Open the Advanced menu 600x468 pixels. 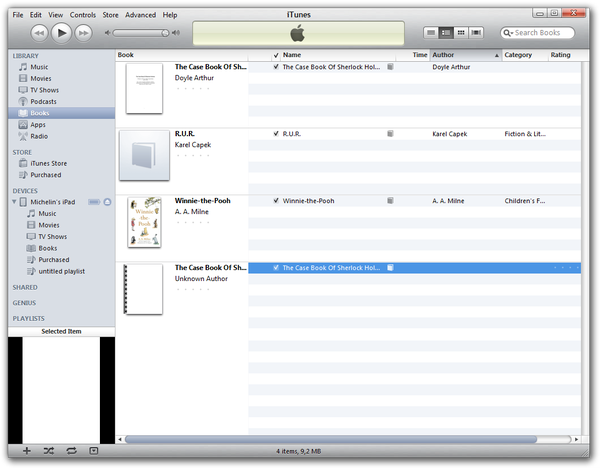(x=140, y=15)
